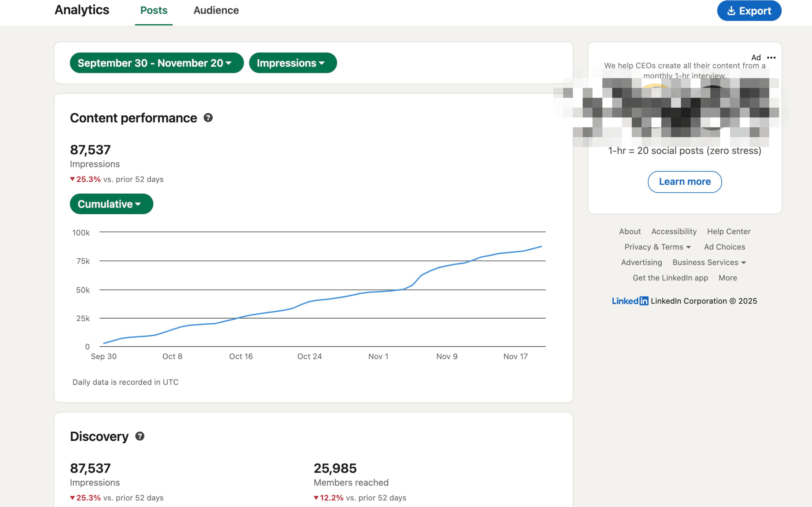
Task: Click the More footer link
Action: pos(728,278)
